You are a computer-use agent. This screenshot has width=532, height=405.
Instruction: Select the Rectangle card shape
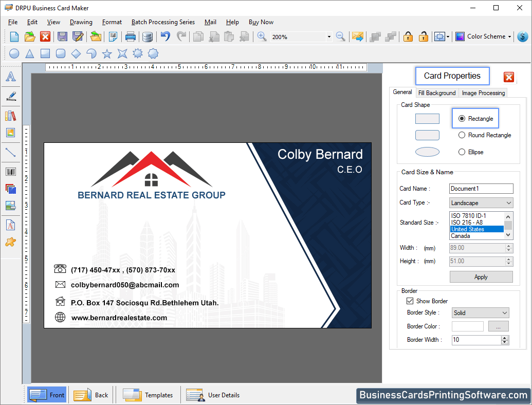tap(475, 118)
